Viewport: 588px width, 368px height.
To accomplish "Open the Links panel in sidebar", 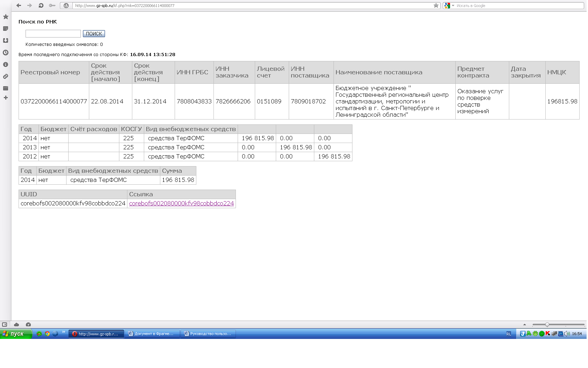I will (x=6, y=76).
